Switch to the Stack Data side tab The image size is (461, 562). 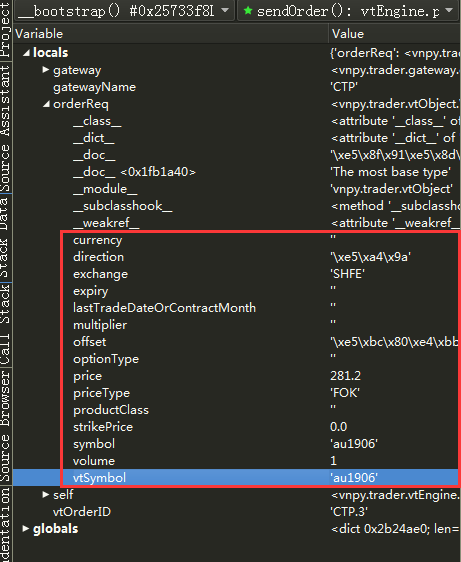(x=5, y=237)
